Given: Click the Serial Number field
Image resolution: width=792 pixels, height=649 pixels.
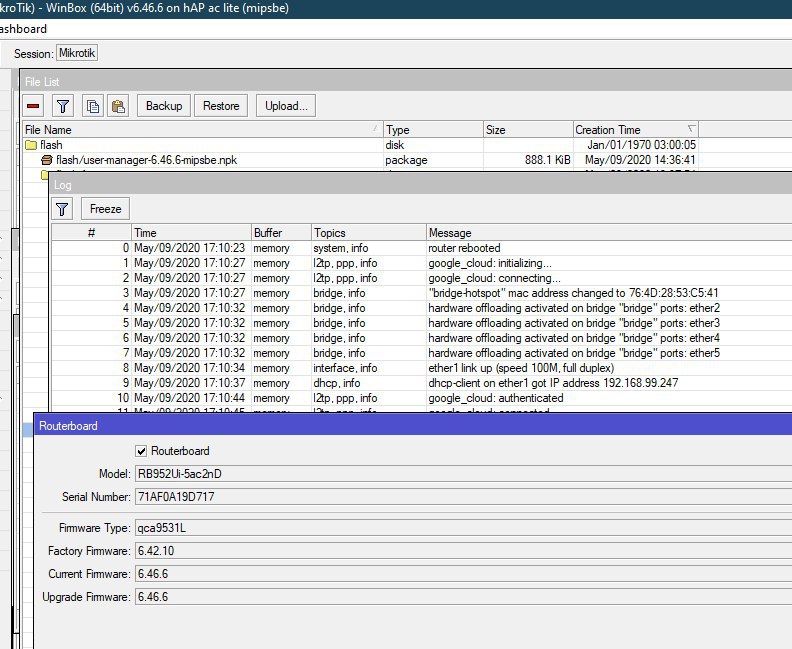Looking at the screenshot, I should (x=463, y=497).
